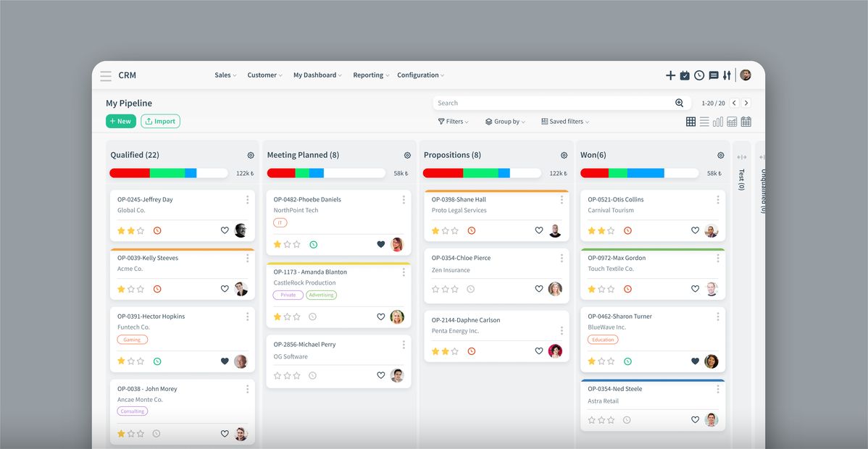Screen dimensions: 868x449
Task: Open Qualified column settings gear
Action: pos(251,156)
